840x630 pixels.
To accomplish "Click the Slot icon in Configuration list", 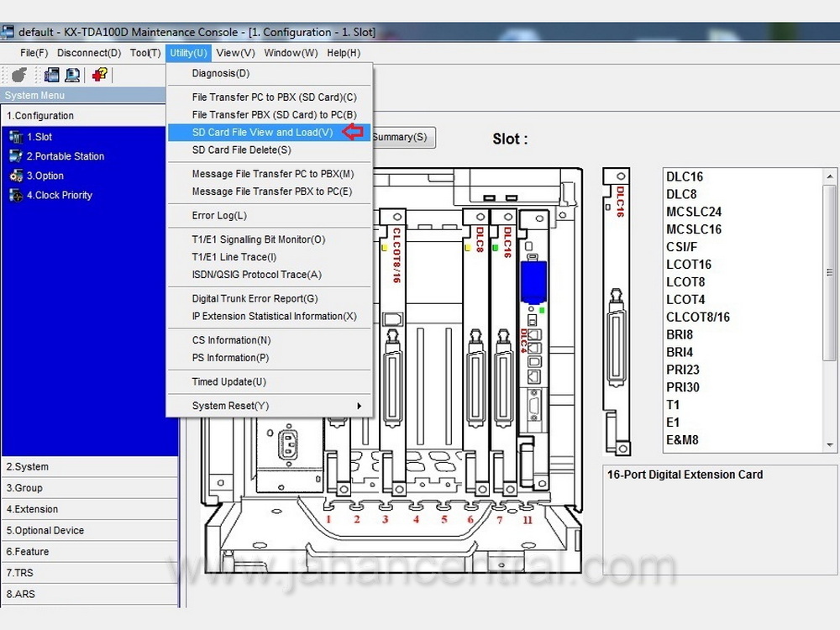I will pos(16,137).
